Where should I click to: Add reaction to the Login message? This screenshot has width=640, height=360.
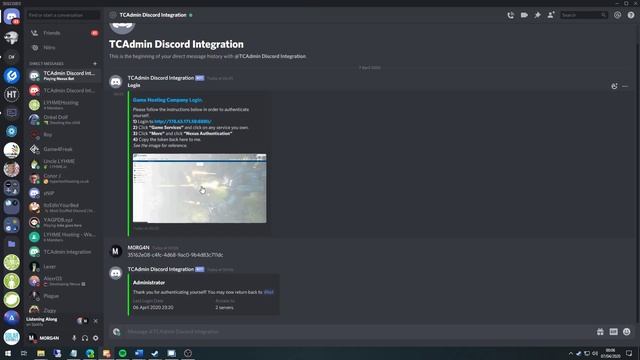(614, 86)
